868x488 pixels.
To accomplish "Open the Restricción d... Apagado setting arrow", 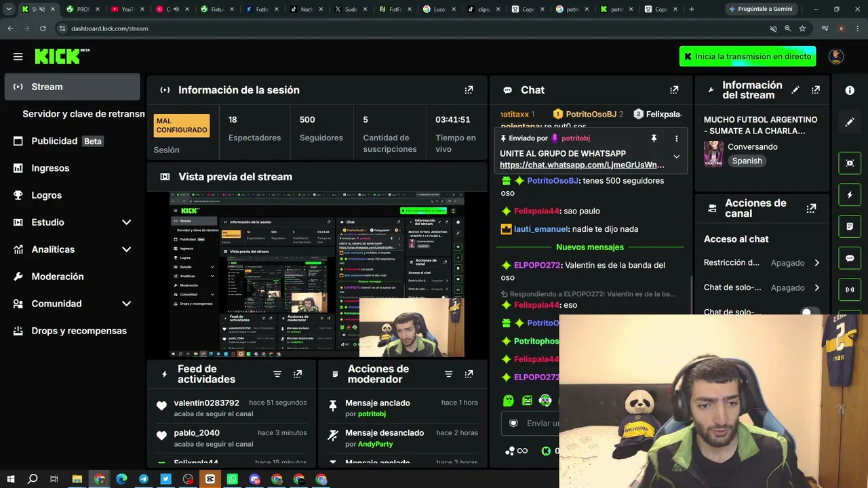I will click(816, 263).
